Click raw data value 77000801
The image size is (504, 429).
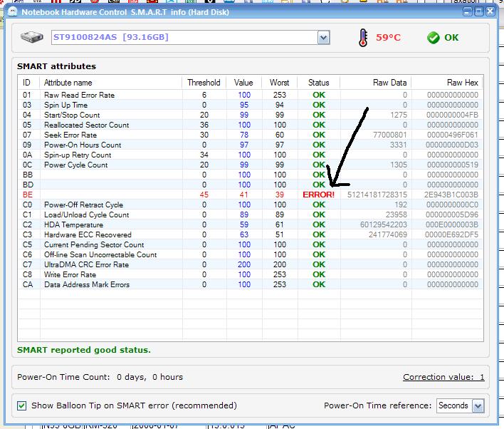pos(390,135)
